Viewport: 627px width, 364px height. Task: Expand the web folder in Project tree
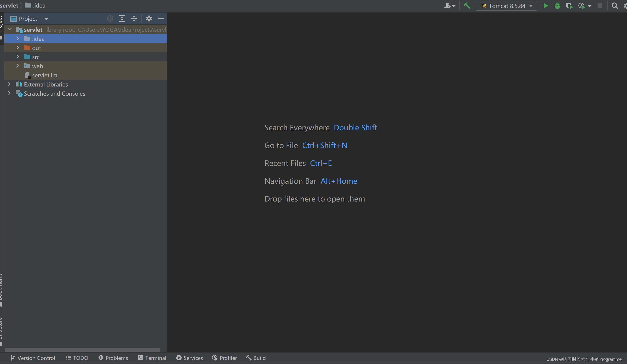[18, 66]
